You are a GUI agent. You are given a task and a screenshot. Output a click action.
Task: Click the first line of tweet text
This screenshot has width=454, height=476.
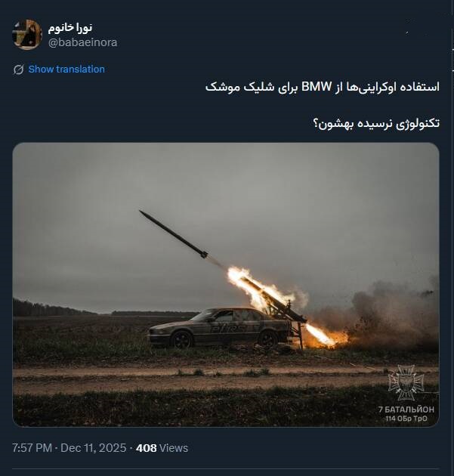(x=323, y=87)
